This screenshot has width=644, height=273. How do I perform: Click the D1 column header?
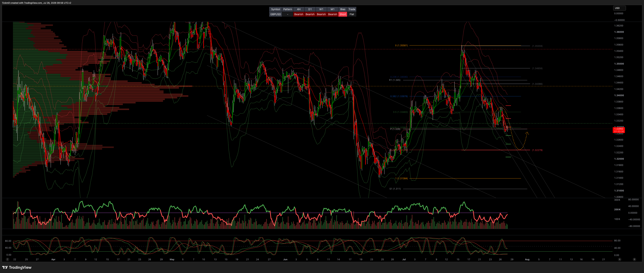310,9
